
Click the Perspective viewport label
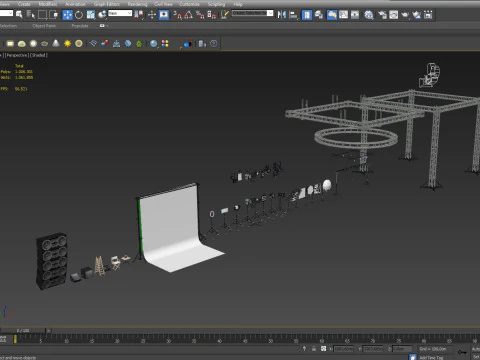[x=16, y=55]
